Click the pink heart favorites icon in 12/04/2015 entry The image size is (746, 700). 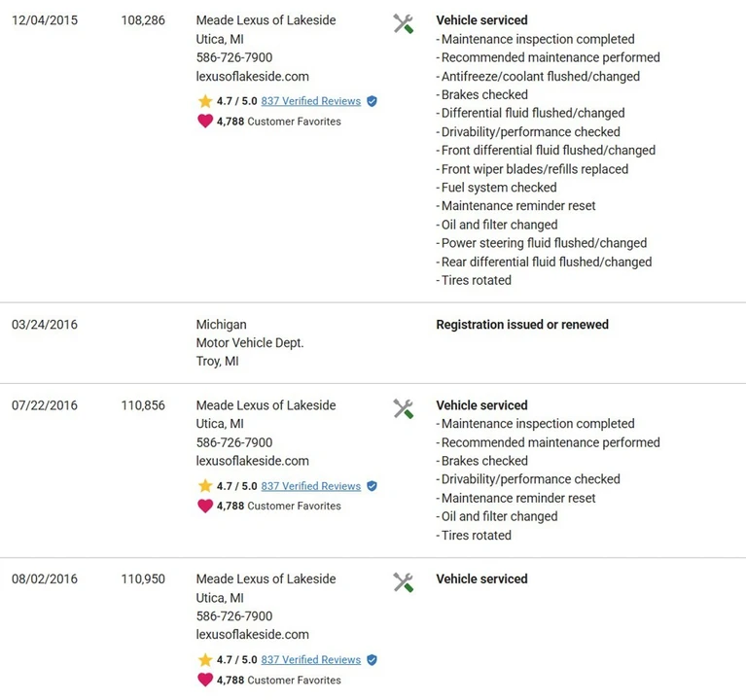pos(205,122)
